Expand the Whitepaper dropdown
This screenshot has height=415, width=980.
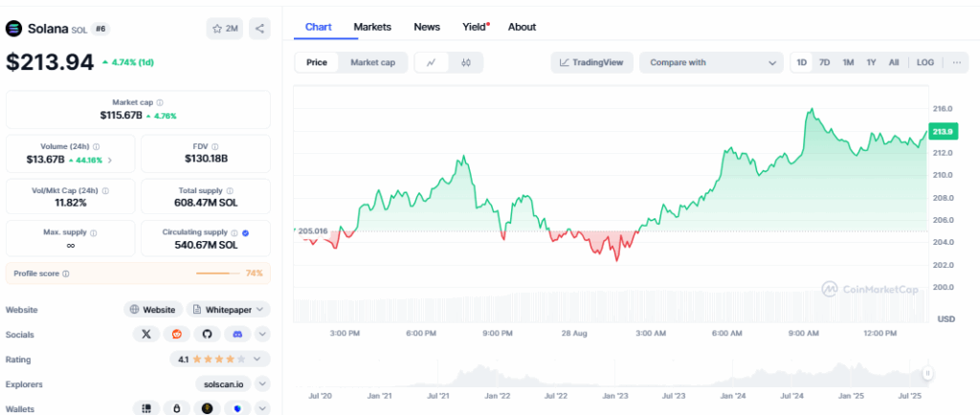pyautogui.click(x=229, y=310)
